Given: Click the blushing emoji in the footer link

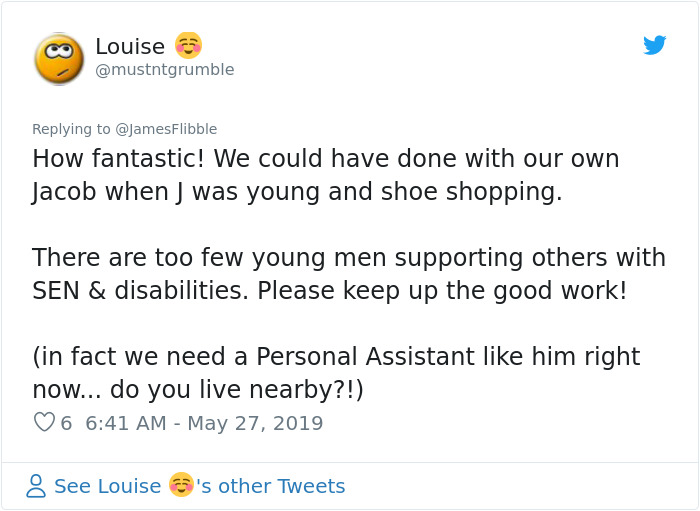Looking at the screenshot, I should click(x=181, y=486).
